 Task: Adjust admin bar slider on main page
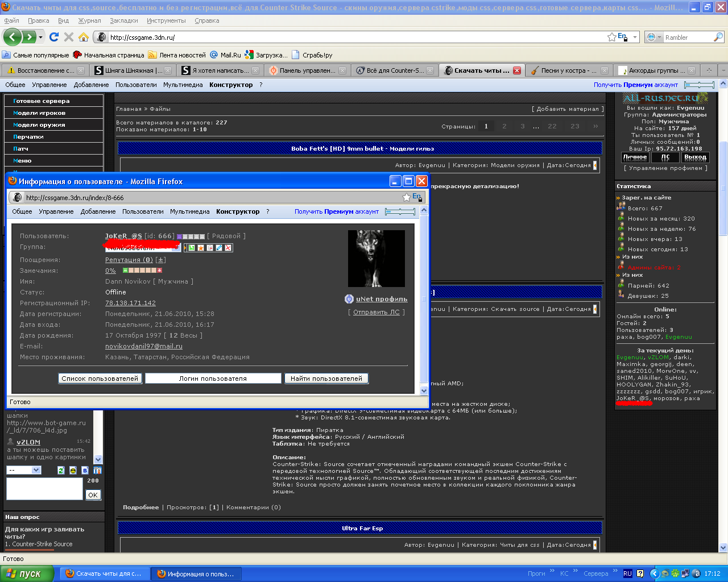(699, 85)
